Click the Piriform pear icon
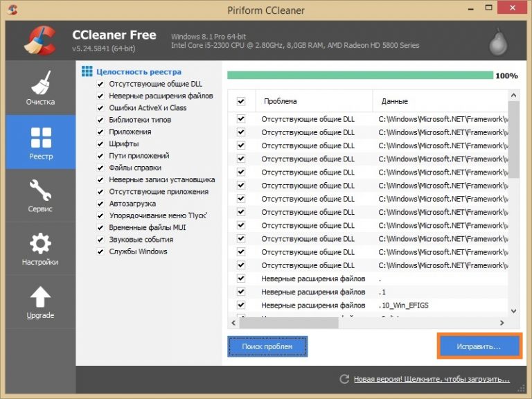Viewport: 532px width, 399px height. click(497, 42)
